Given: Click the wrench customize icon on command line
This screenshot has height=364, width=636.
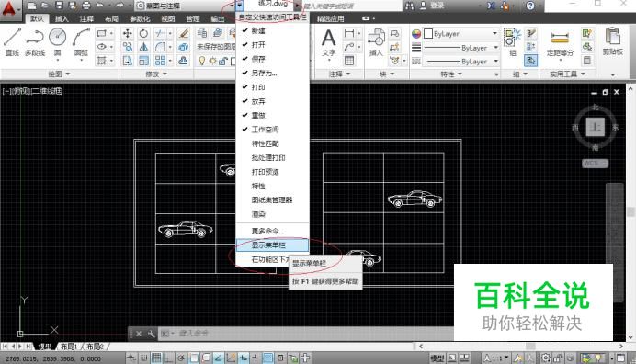Looking at the screenshot, I should click(151, 334).
